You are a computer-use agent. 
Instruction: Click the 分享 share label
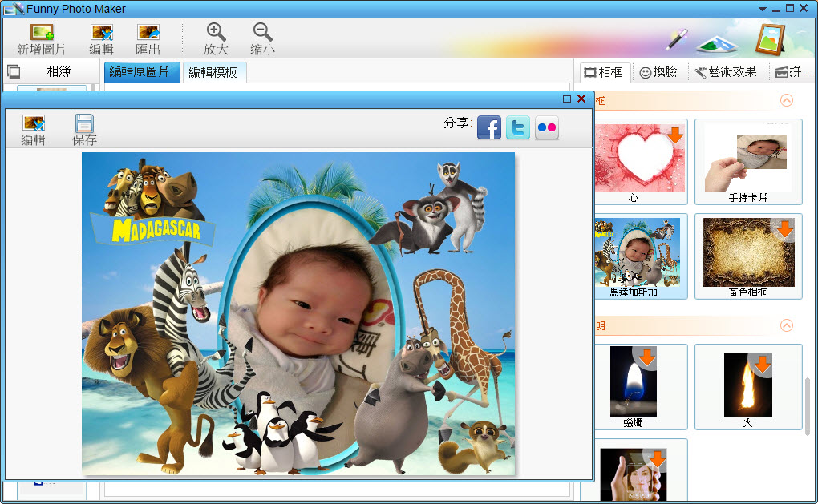click(457, 123)
